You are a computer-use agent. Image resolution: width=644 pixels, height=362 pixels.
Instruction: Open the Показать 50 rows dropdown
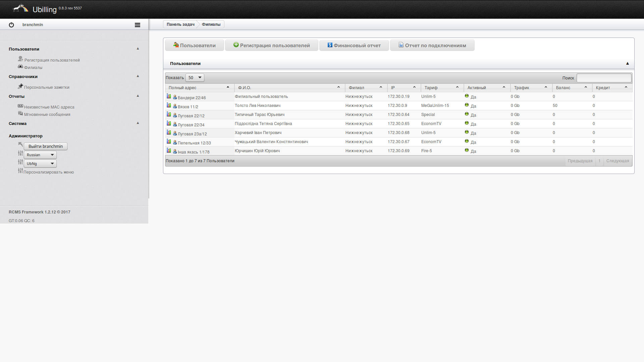[195, 78]
